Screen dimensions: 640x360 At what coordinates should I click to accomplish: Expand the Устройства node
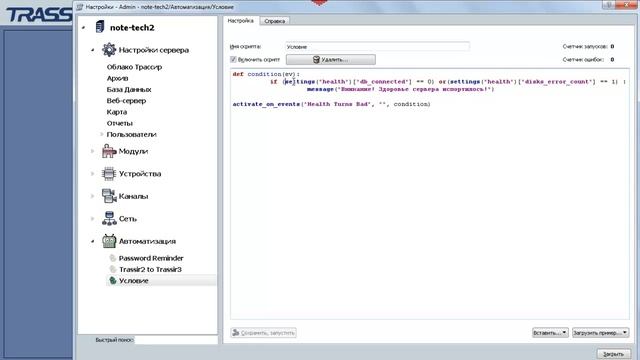click(x=93, y=173)
